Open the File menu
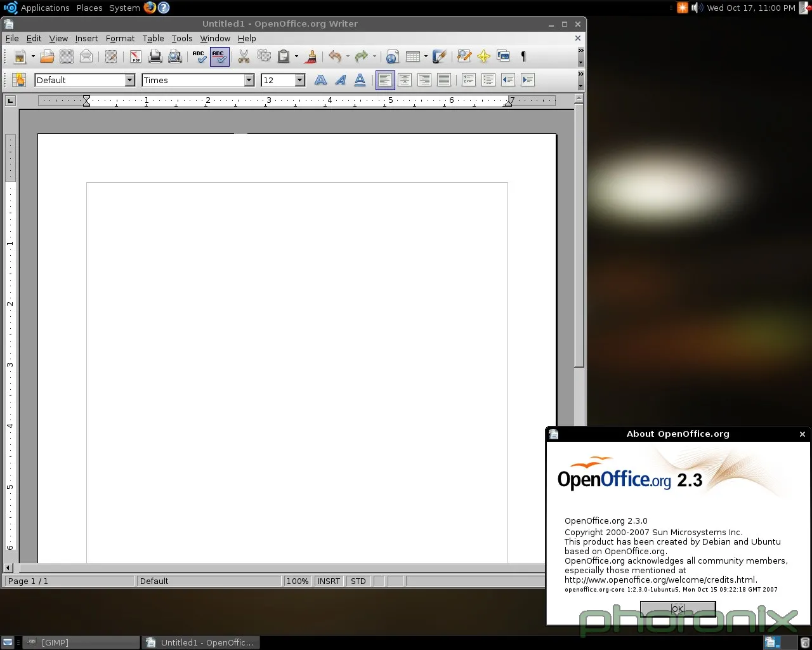Viewport: 812px width, 650px height. click(x=12, y=38)
